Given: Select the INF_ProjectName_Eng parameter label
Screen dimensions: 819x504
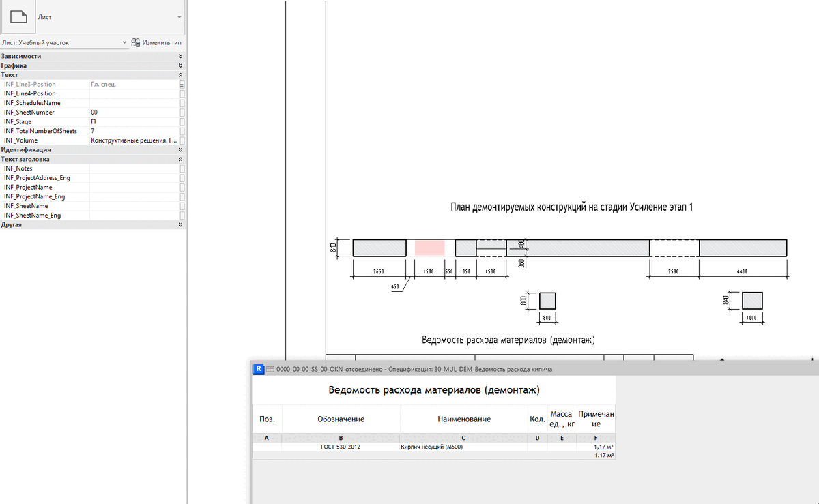Looking at the screenshot, I should 34,196.
